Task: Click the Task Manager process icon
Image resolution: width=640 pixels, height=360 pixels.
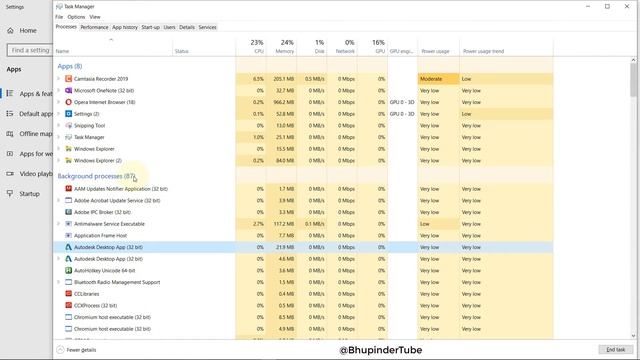Action: (69, 137)
